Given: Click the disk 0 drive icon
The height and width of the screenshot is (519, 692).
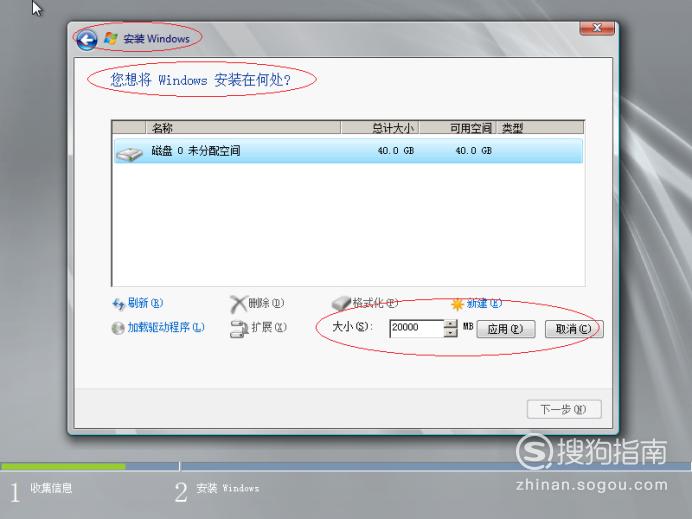Looking at the screenshot, I should click(x=129, y=153).
